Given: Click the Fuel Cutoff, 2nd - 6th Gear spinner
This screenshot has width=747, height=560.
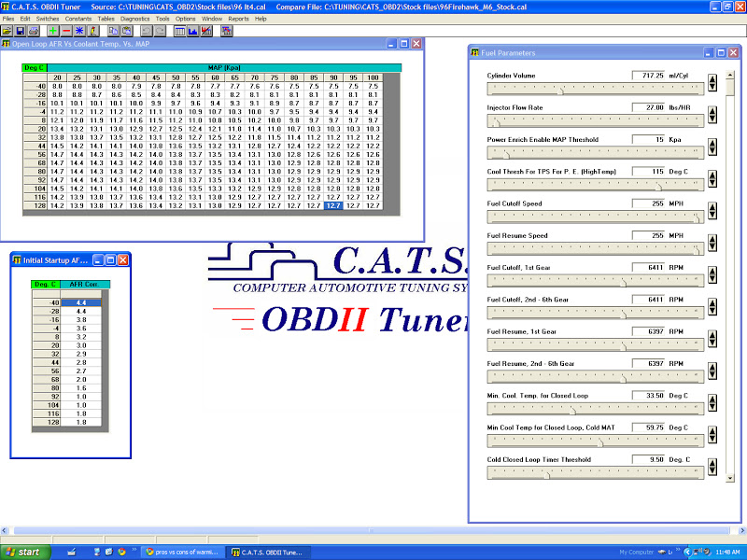Looking at the screenshot, I should [x=712, y=307].
